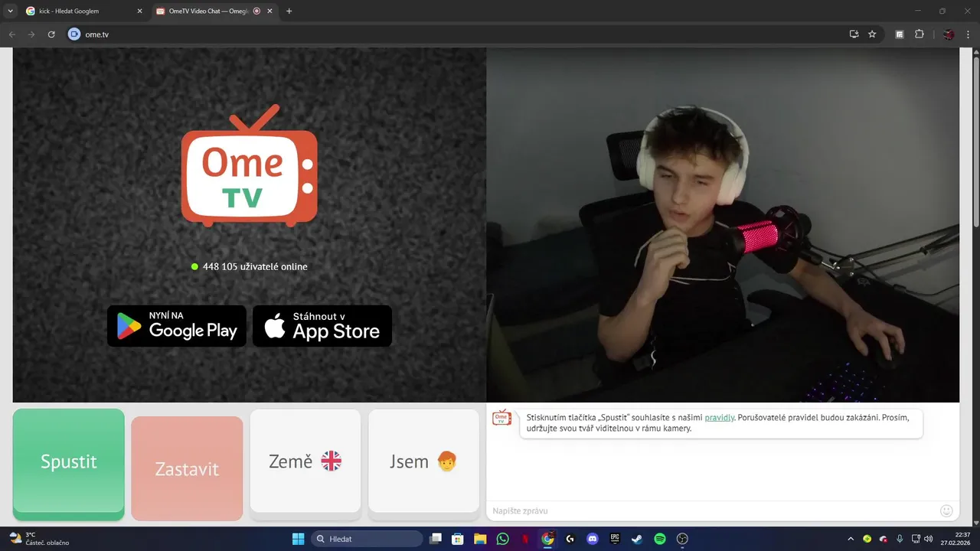Click the taskbar Hledat search box
The width and height of the screenshot is (980, 551).
[x=367, y=539]
